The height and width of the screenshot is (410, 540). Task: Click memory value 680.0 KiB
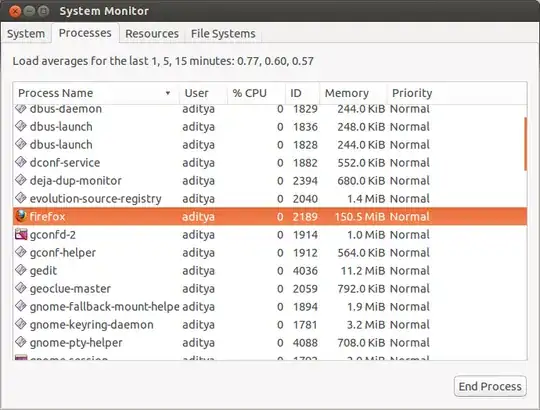[x=361, y=180]
